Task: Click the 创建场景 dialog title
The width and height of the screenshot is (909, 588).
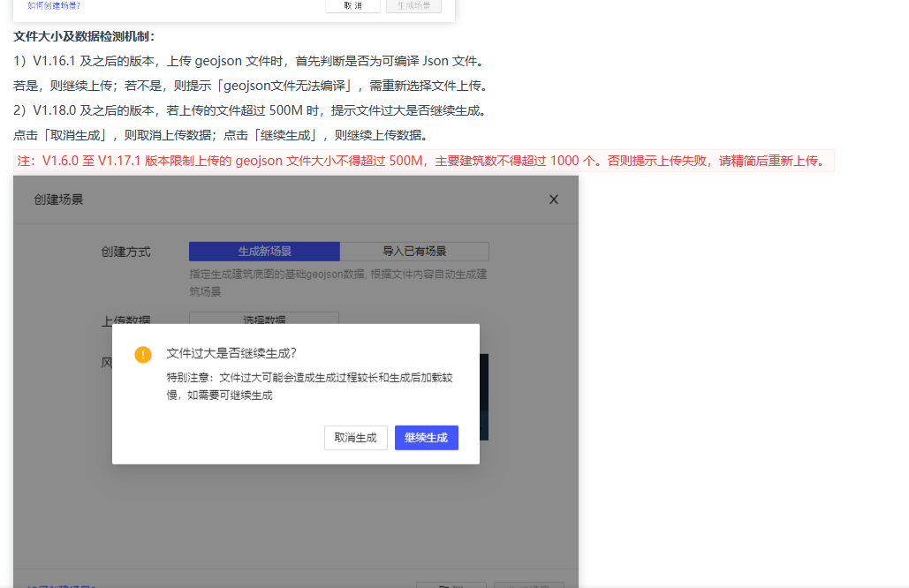Action: [x=58, y=200]
